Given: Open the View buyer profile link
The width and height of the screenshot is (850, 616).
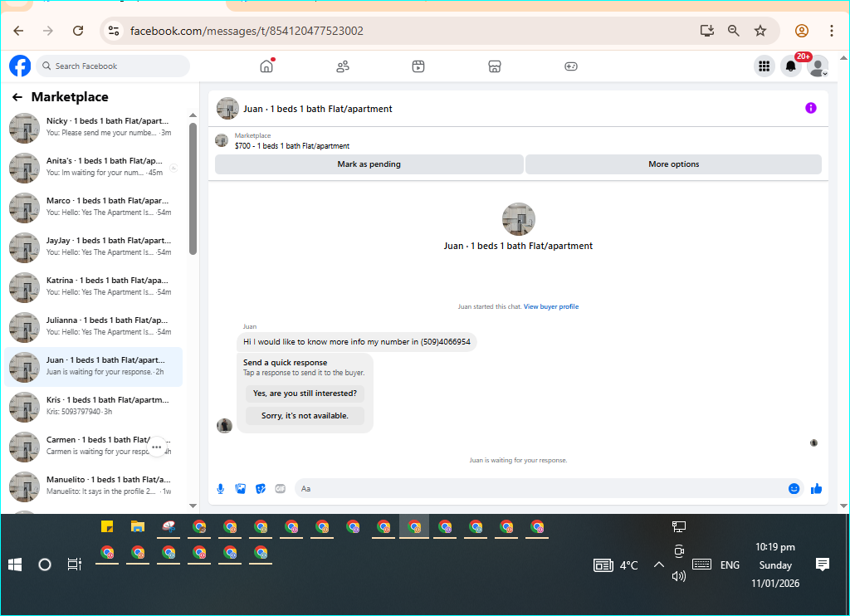Looking at the screenshot, I should (551, 306).
